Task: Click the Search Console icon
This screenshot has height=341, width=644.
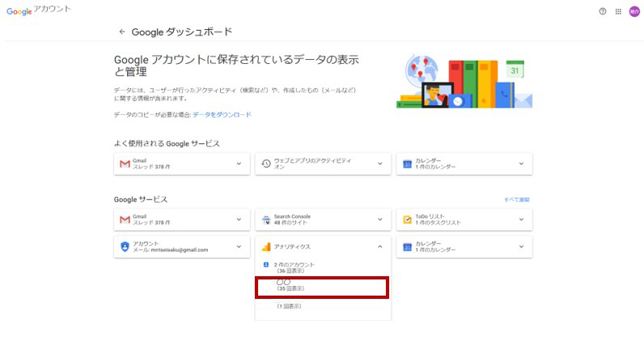Action: click(266, 220)
